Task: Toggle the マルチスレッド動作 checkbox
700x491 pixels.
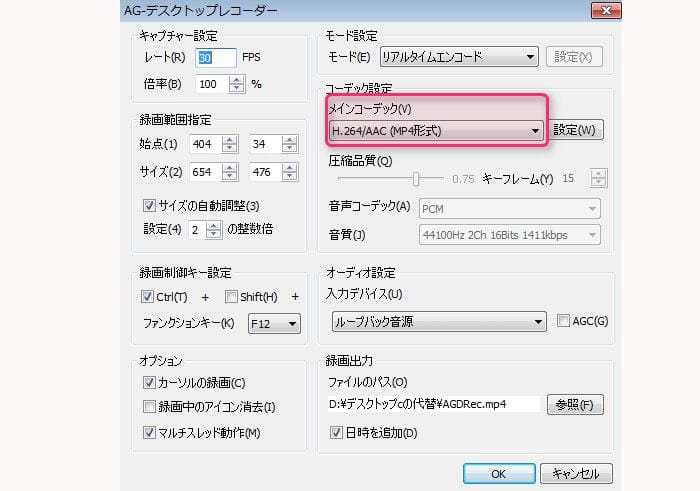Action: pyautogui.click(x=149, y=432)
